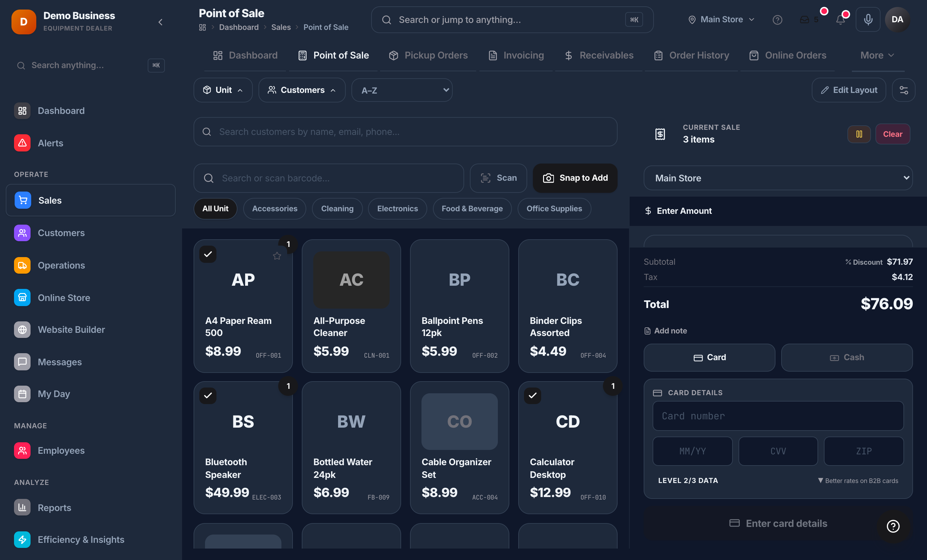This screenshot has height=560, width=927.
Task: Click the Customers people icon in sidebar
Action: pos(22,233)
